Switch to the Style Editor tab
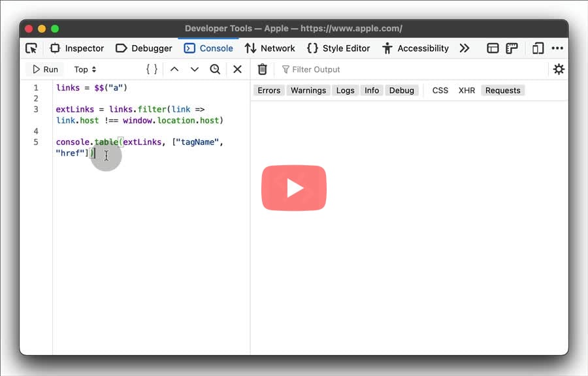 tap(338, 48)
